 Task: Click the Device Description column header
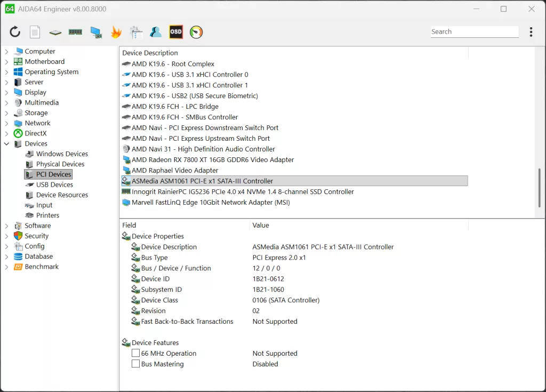pyautogui.click(x=150, y=53)
